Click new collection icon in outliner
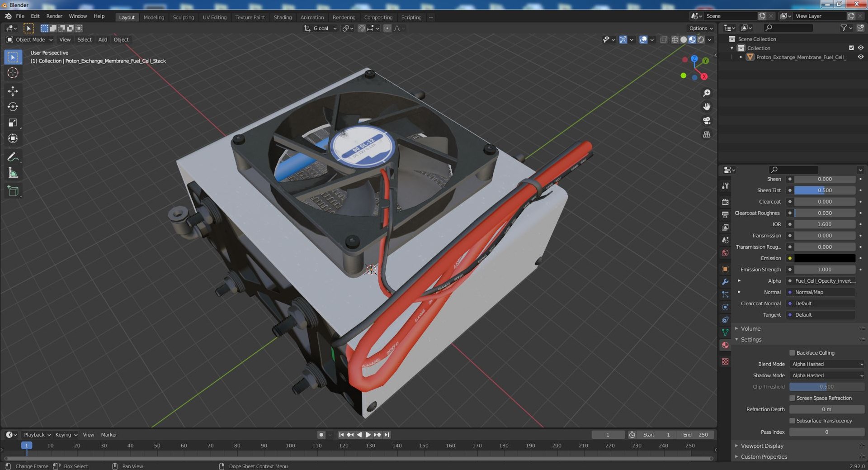Image resolution: width=868 pixels, height=470 pixels. click(860, 28)
